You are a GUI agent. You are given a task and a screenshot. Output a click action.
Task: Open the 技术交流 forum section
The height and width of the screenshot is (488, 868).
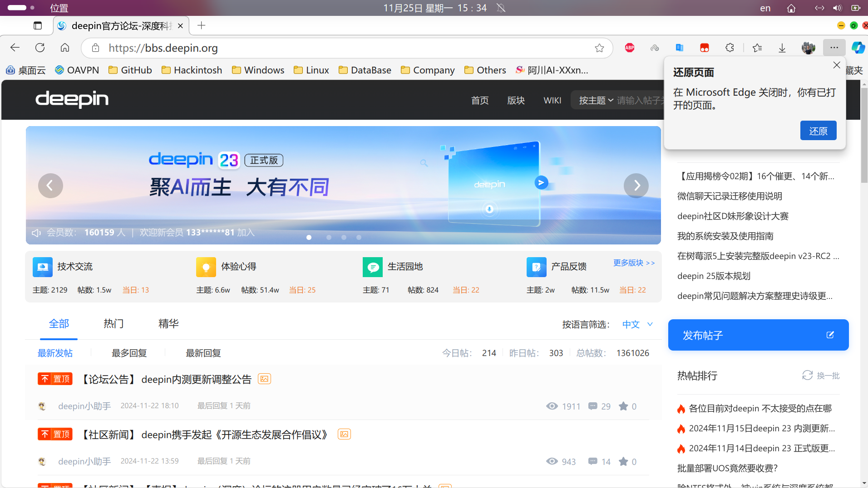click(63, 267)
